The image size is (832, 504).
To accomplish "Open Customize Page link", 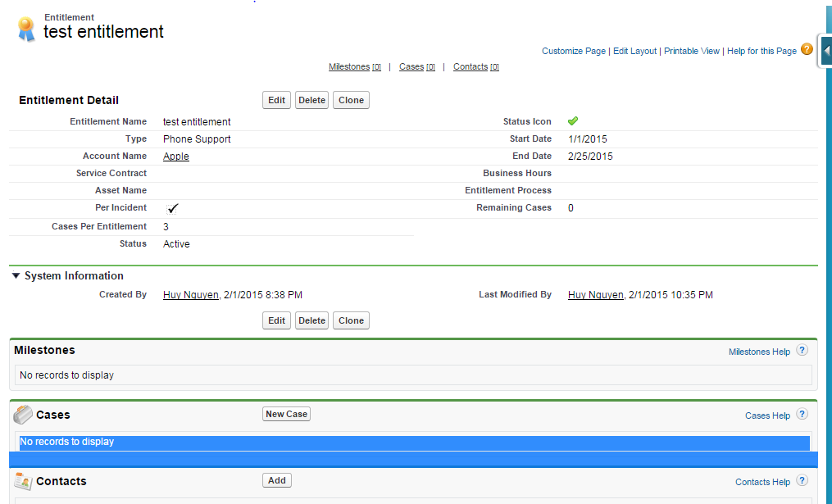I will pyautogui.click(x=574, y=51).
